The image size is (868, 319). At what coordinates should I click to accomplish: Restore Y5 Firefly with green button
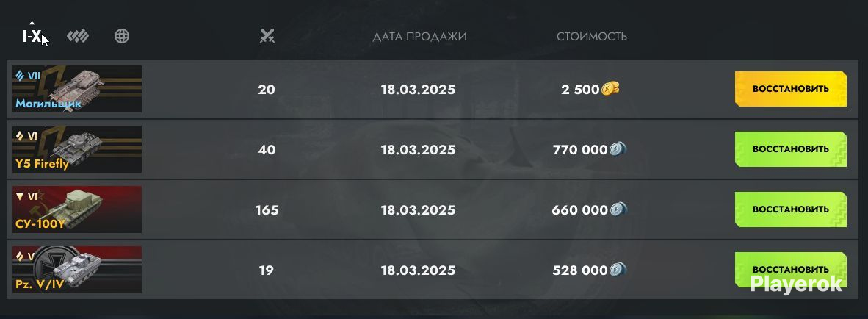790,149
